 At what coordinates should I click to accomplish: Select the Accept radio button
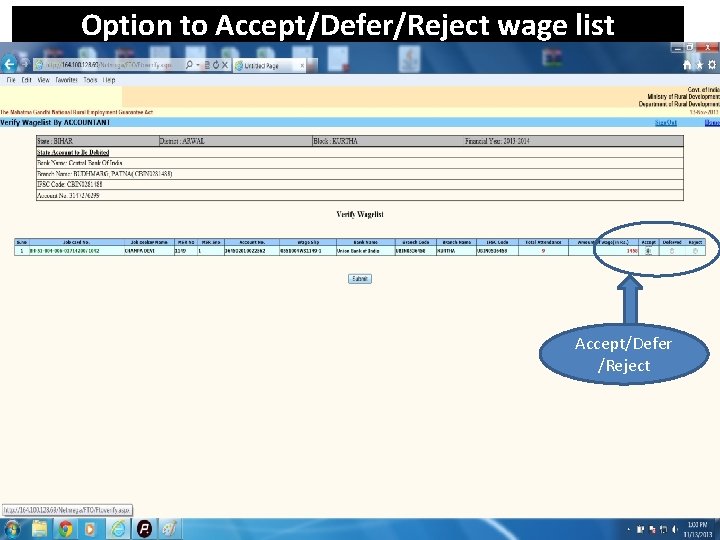(x=648, y=251)
